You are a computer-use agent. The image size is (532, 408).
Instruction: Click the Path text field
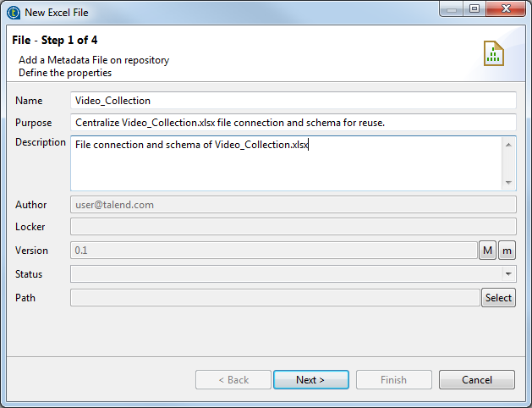point(275,298)
